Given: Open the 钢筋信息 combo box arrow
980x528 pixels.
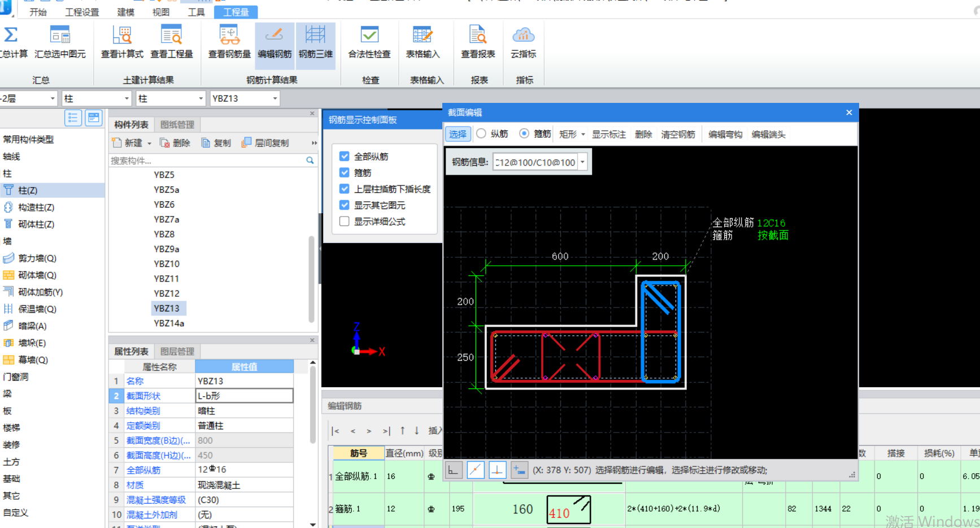Looking at the screenshot, I should coord(582,162).
